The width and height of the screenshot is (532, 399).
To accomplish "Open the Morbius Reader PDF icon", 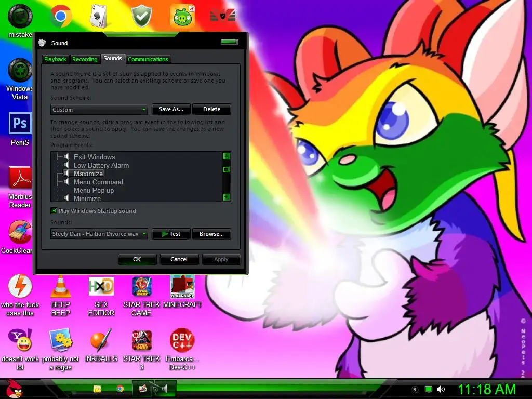I will click(20, 187).
